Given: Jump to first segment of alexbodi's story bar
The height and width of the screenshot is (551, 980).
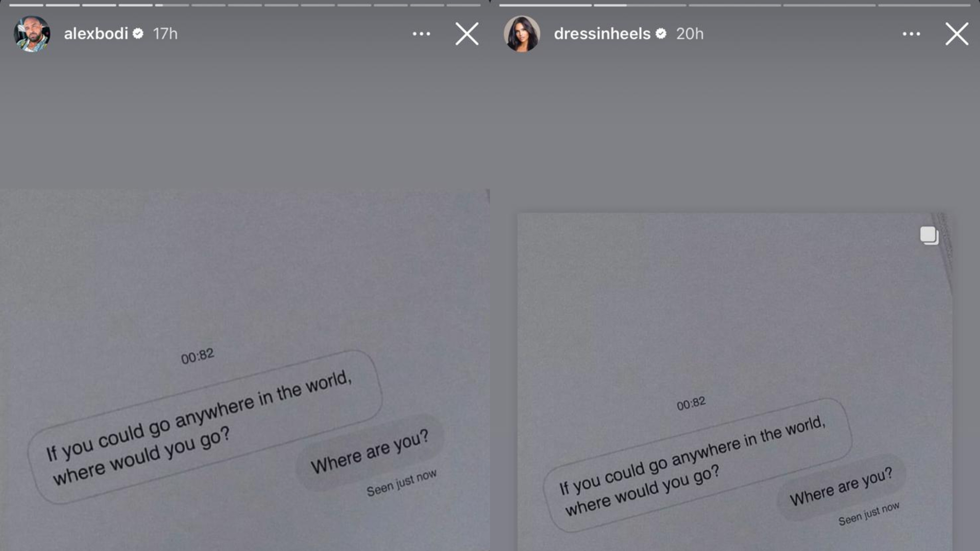Looking at the screenshot, I should coord(26,5).
